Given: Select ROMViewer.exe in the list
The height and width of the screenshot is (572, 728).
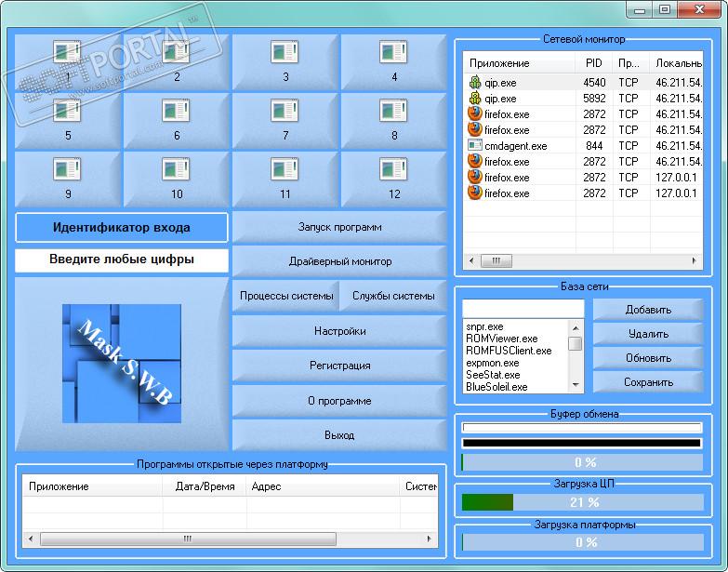Looking at the screenshot, I should (501, 339).
